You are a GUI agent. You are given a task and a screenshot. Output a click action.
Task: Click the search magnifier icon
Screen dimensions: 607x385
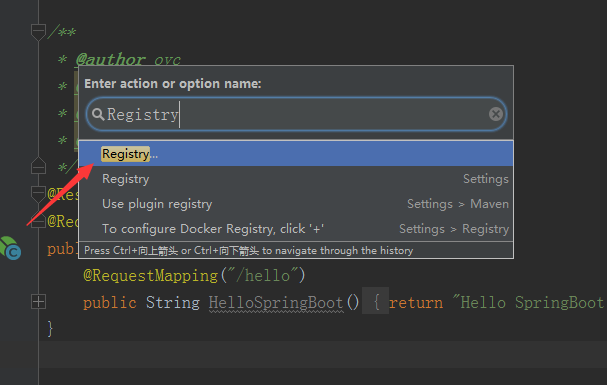tap(98, 114)
